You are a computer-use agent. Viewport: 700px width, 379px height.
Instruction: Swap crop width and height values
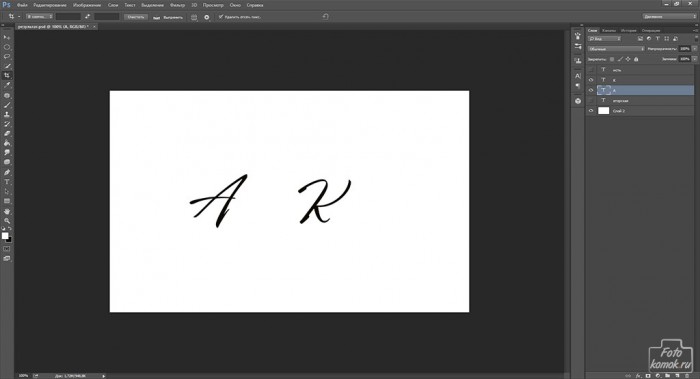pos(88,17)
